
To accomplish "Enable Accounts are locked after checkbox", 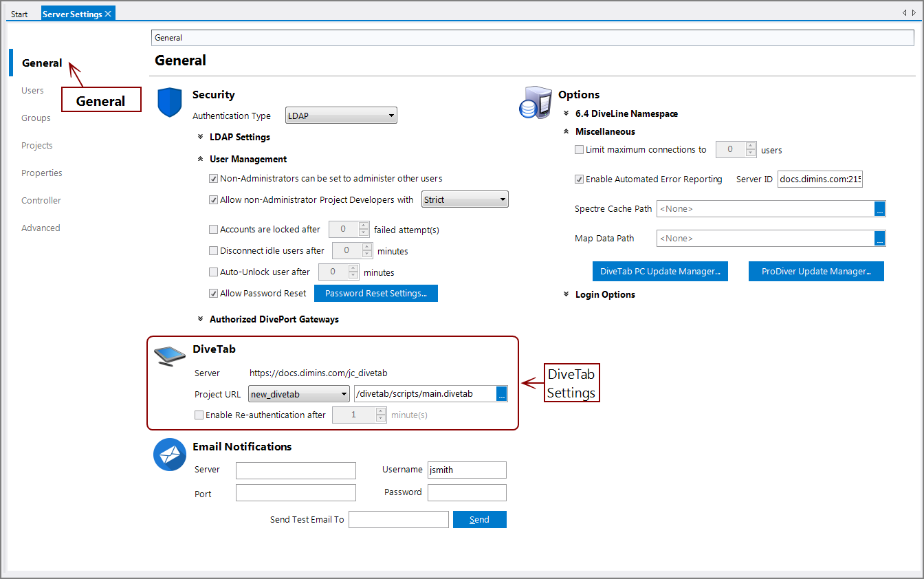I will click(x=214, y=230).
